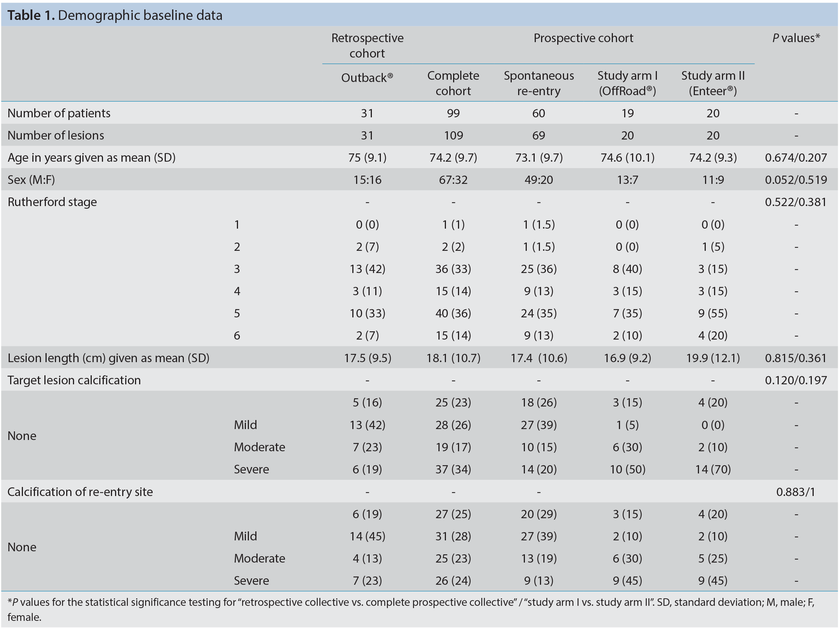The height and width of the screenshot is (628, 840).
Task: Click the sex P value '0.052/0.519'
Action: tap(796, 179)
